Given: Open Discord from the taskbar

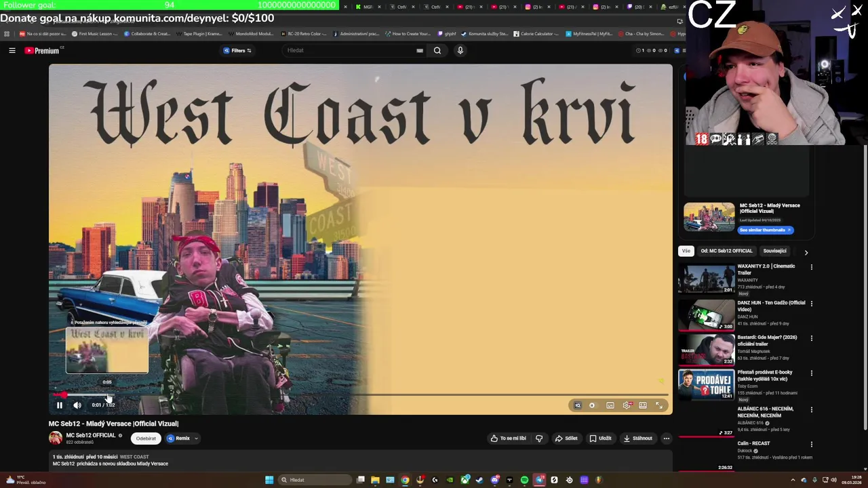Looking at the screenshot, I should (x=495, y=480).
